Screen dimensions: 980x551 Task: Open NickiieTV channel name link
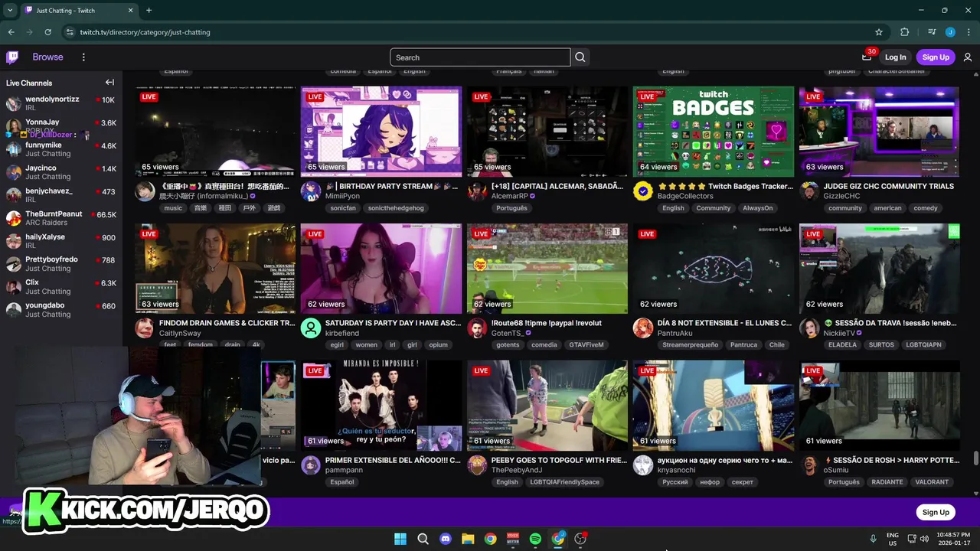(x=839, y=334)
